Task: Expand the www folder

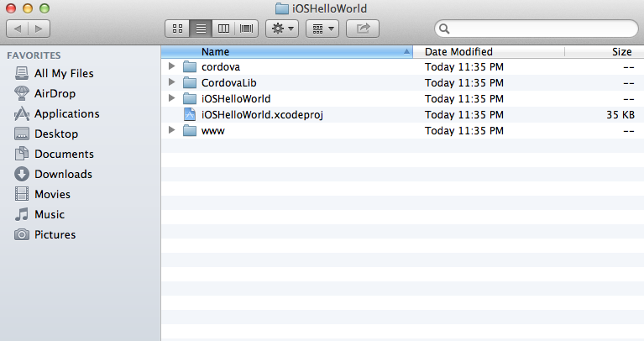Action: click(x=171, y=130)
